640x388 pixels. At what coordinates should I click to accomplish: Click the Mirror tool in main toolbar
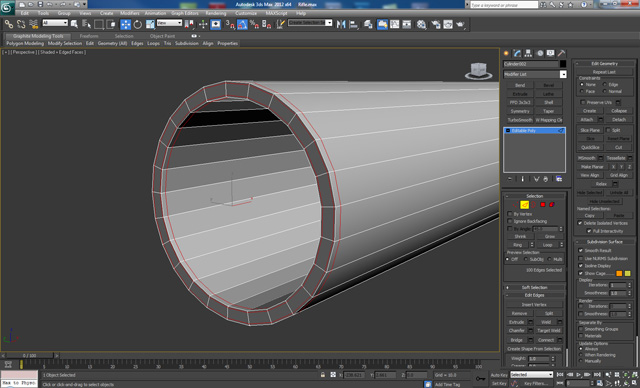(x=341, y=24)
